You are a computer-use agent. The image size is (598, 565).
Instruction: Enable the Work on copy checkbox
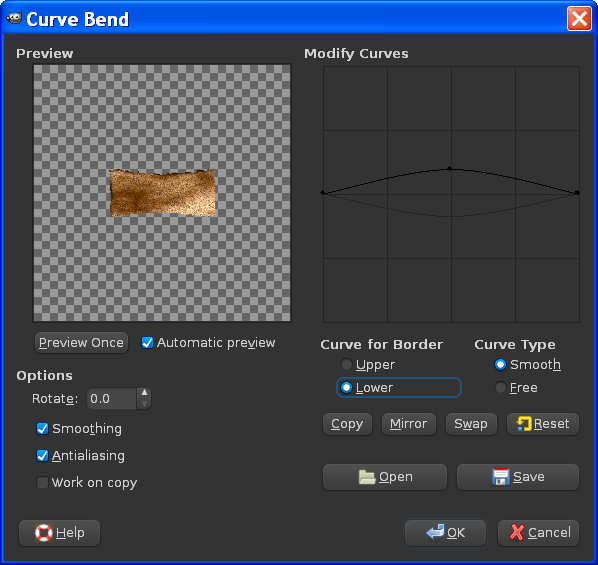click(x=42, y=482)
